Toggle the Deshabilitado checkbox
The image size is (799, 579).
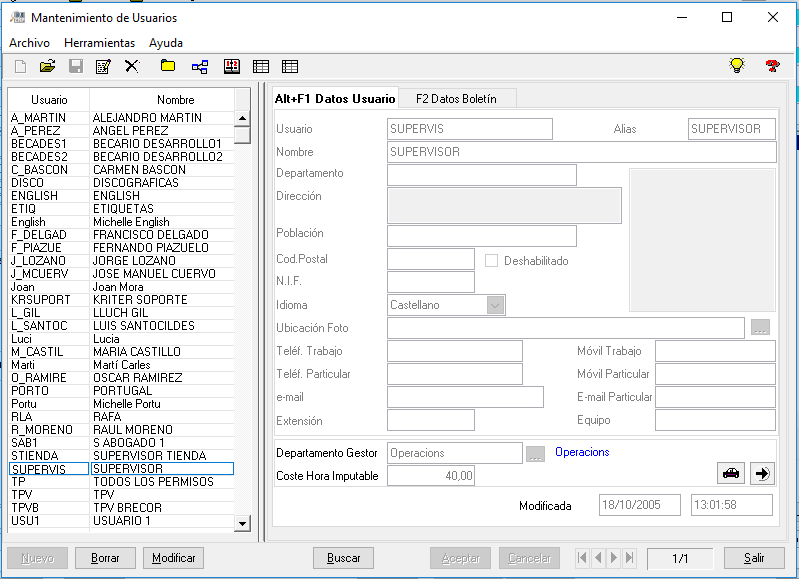[491, 261]
